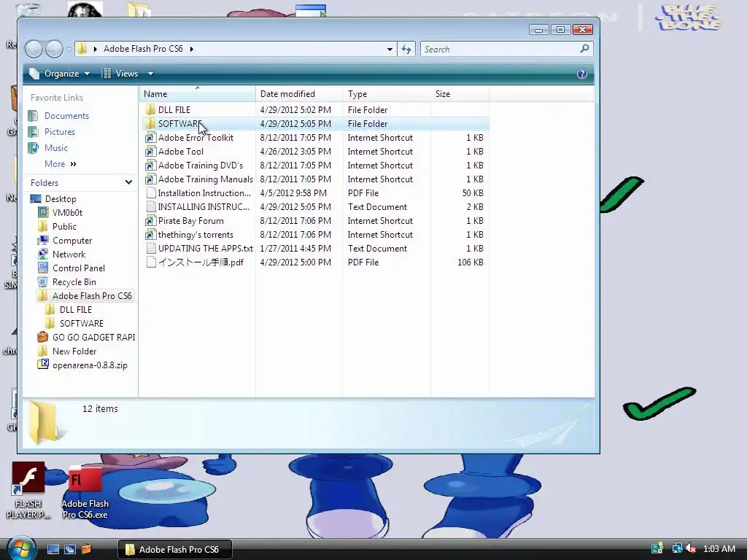Open the Organize menu

60,74
